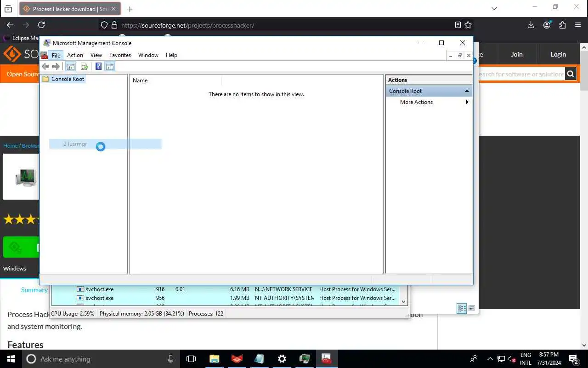Viewport: 588px width, 368px height.
Task: Collapse the Console Root section in Actions pane
Action: click(x=467, y=91)
